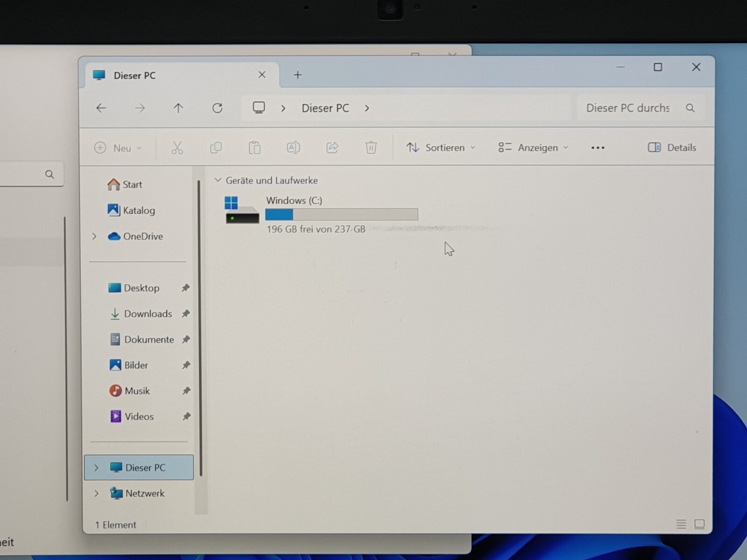Click the Share icon in toolbar
The image size is (747, 560).
click(x=332, y=148)
